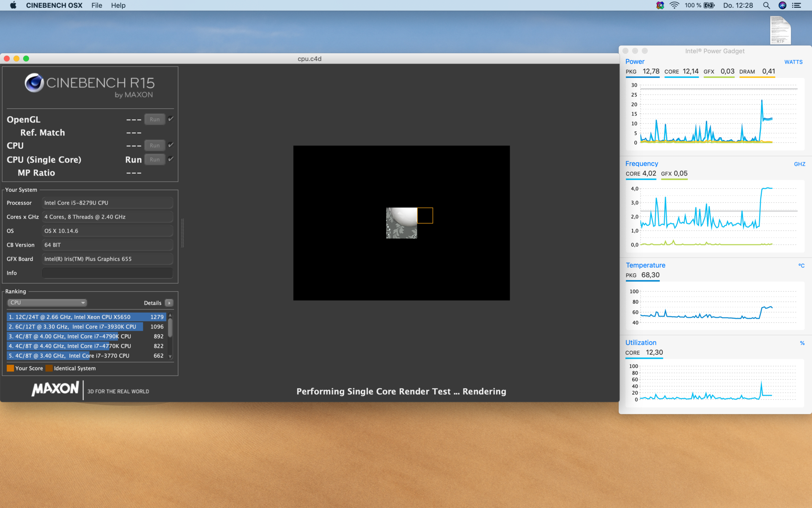Open Notification Center list icon
812x508 pixels.
[797, 6]
